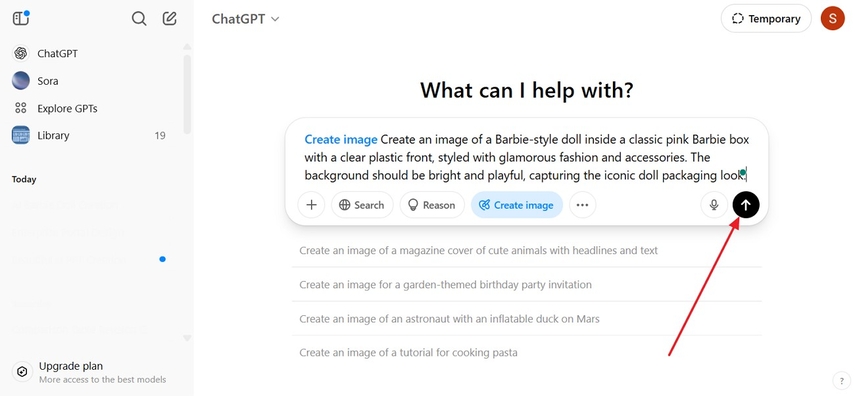The width and height of the screenshot is (855, 396).
Task: Start a new chat with pencil icon
Action: (x=170, y=19)
